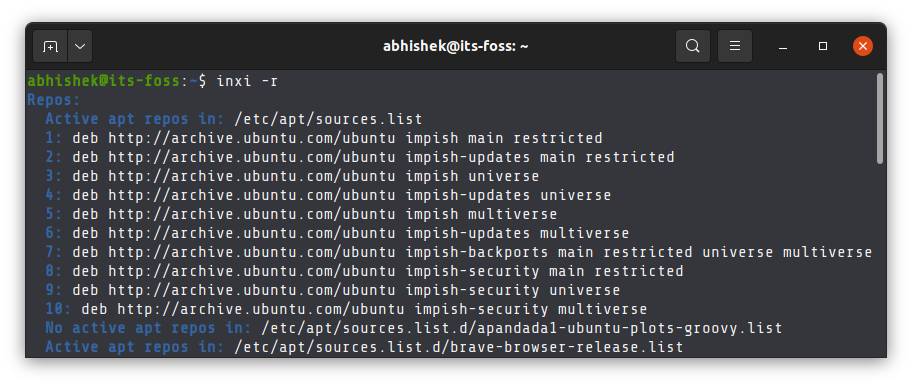Open a new terminal tab
Screen dimensions: 912x386
tap(51, 47)
